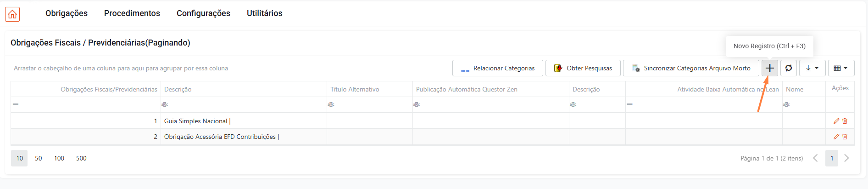Add a new record with the plus icon
Viewport: 868px width, 189px height.
point(770,68)
